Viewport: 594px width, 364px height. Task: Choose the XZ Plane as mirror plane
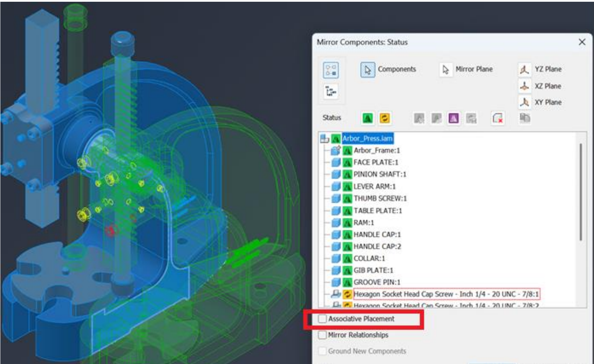524,86
